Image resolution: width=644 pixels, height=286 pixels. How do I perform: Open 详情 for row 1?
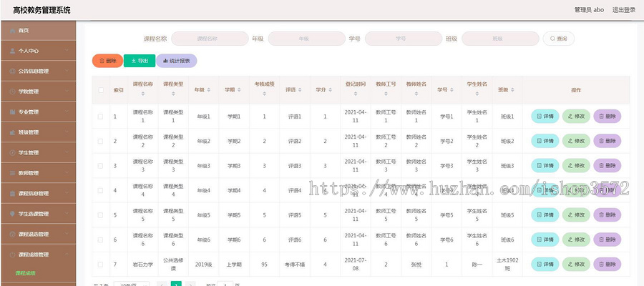[545, 117]
